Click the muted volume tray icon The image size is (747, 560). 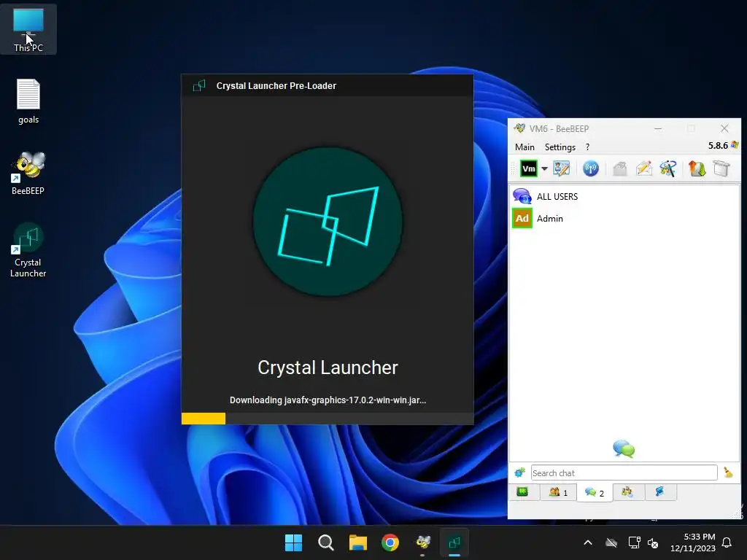tap(653, 542)
